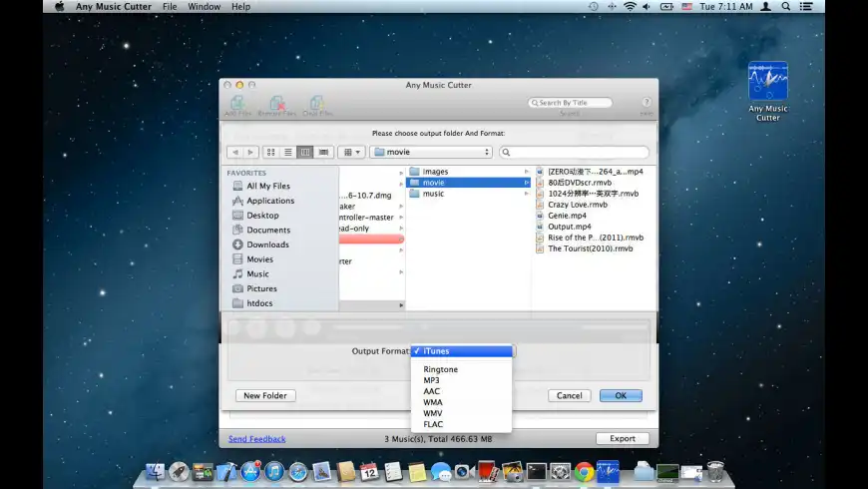Viewport: 868px width, 489px height.
Task: Expand the images folder arrow
Action: (527, 172)
